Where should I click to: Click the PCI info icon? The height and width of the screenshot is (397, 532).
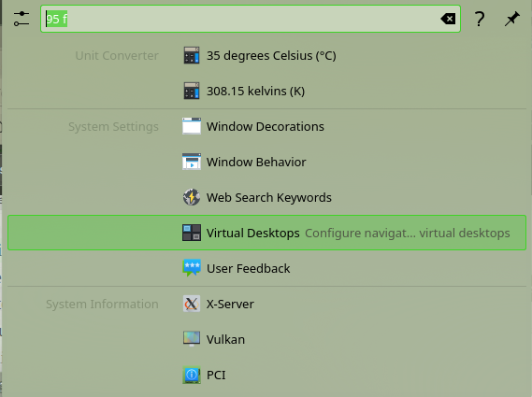192,375
